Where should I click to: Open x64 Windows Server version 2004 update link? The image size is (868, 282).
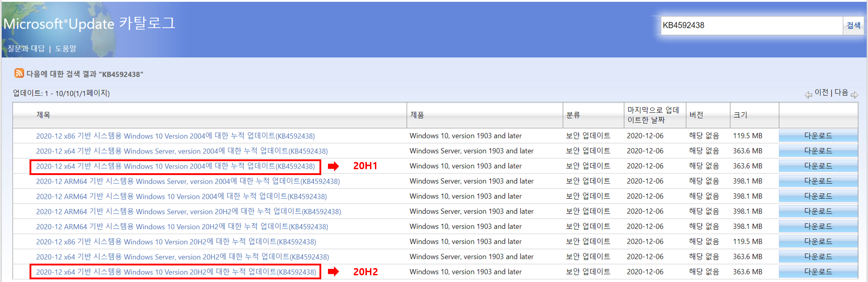[x=182, y=151]
